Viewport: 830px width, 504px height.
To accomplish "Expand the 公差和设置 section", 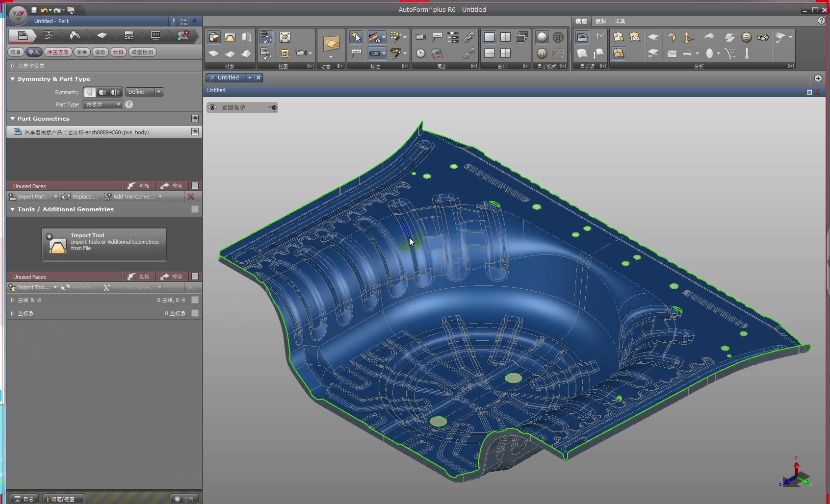I will coord(13,66).
